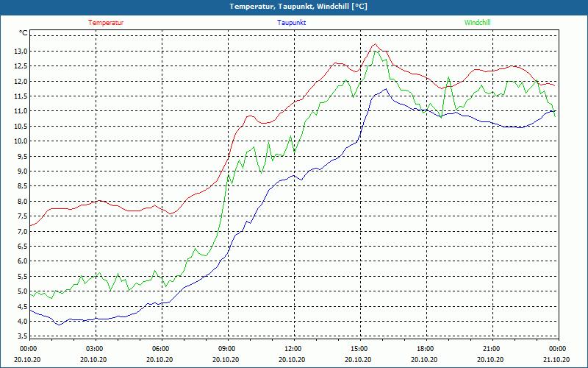Click the 03:00 time label
Screen dimensions: 588x368
[x=96, y=349]
